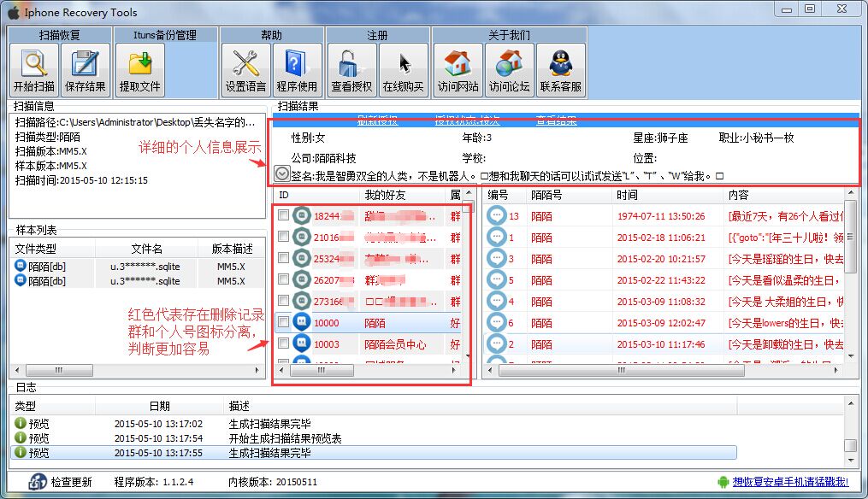868x499 pixels.
Task: Open 访问论坛 forum icon
Action: click(510, 70)
